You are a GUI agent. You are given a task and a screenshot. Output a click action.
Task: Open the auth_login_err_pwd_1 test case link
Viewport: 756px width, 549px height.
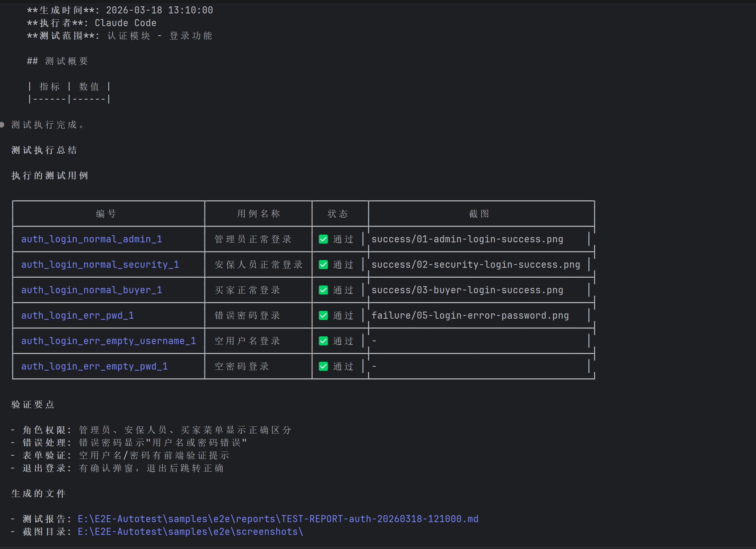[77, 315]
